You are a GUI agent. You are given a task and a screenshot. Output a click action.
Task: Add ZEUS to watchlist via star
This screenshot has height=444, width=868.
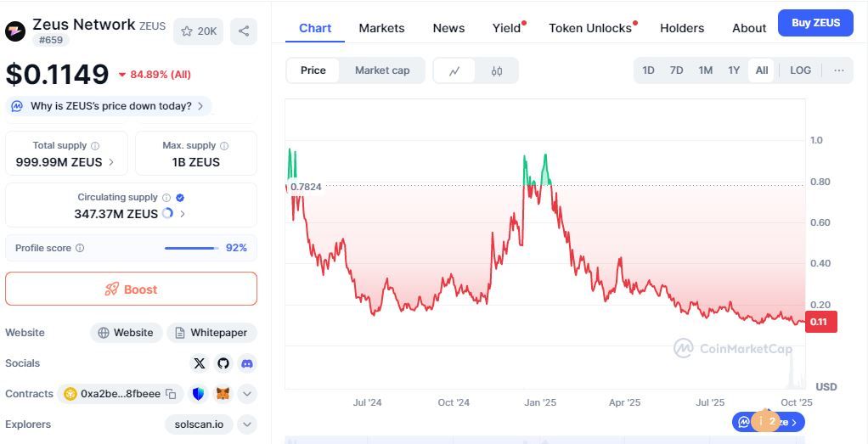coord(197,31)
